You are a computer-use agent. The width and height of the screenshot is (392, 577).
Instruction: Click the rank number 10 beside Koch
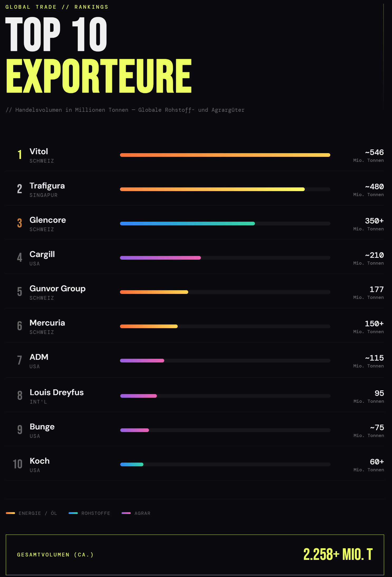pyautogui.click(x=18, y=464)
